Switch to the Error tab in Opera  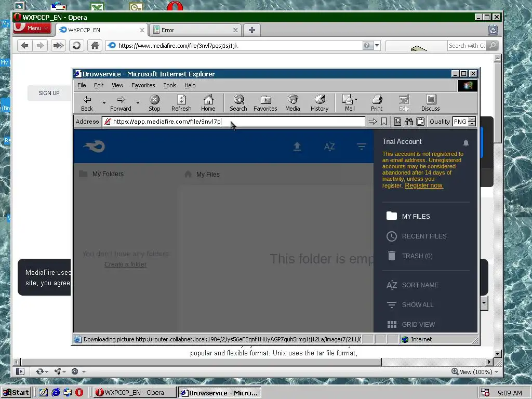[x=195, y=30]
